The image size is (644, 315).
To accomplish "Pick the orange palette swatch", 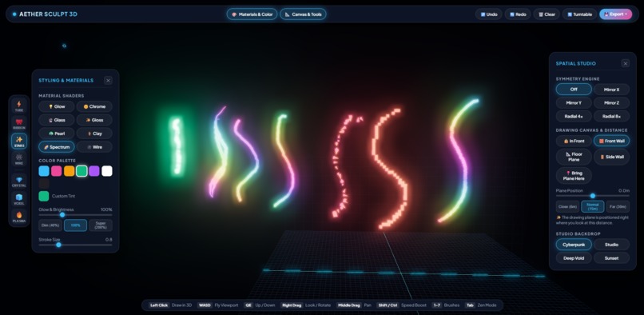I will [x=69, y=171].
